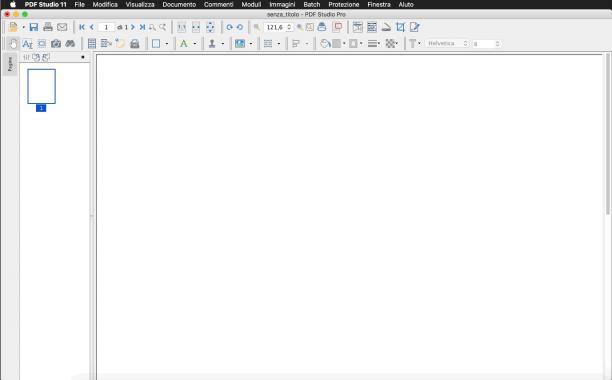The image size is (612, 380).
Task: Open the Immagini menu
Action: coord(282,5)
